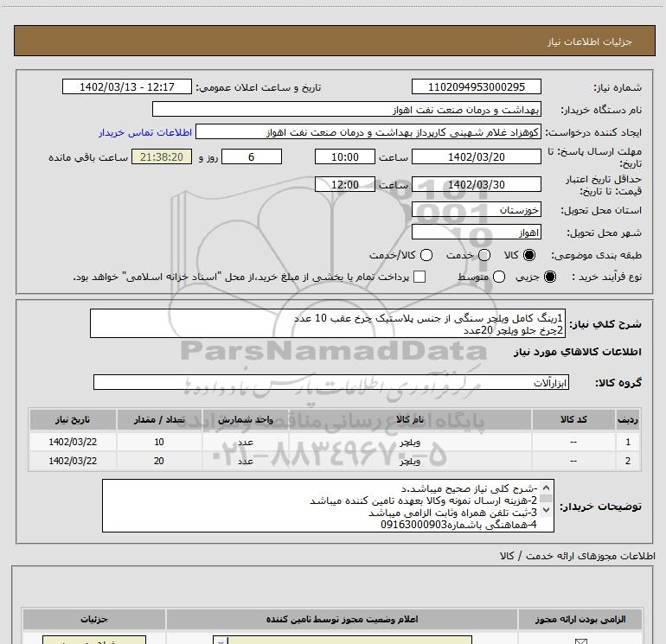666x644 pixels.
Task: Click the price validity time 12:00 field
Action: 345,185
